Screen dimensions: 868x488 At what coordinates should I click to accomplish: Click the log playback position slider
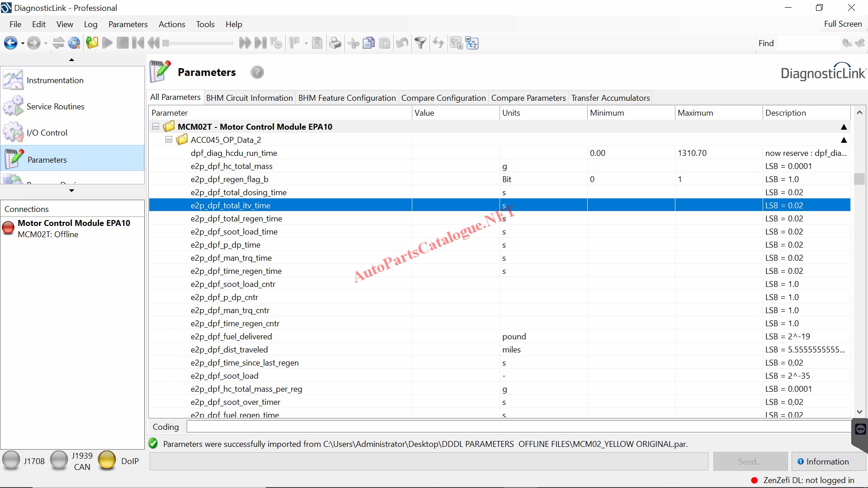click(199, 43)
